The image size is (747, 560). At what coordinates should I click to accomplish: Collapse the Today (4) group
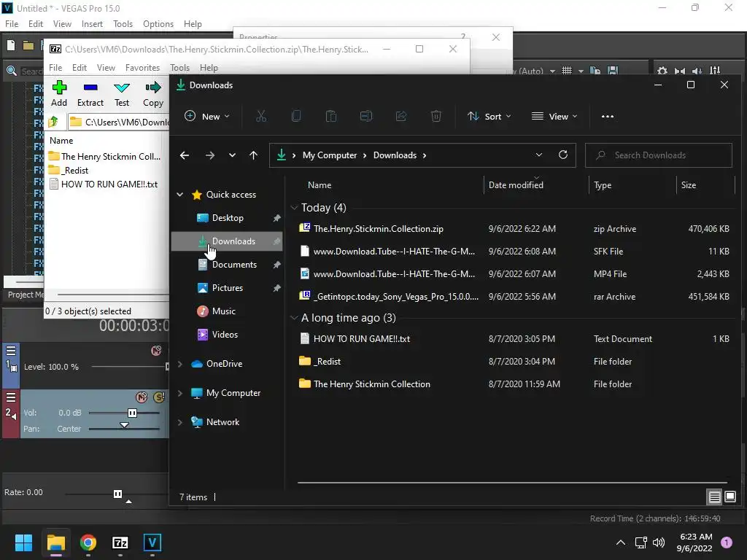295,208
